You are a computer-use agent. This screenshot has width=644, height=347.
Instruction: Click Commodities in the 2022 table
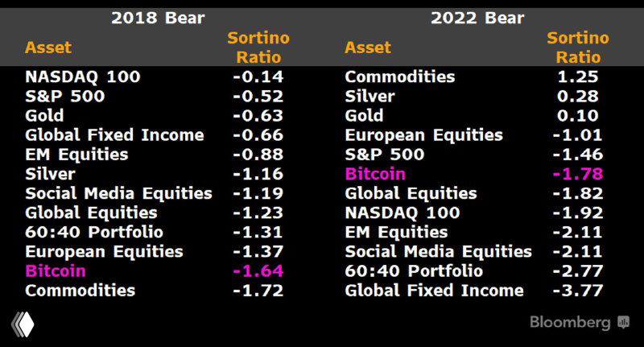click(399, 77)
